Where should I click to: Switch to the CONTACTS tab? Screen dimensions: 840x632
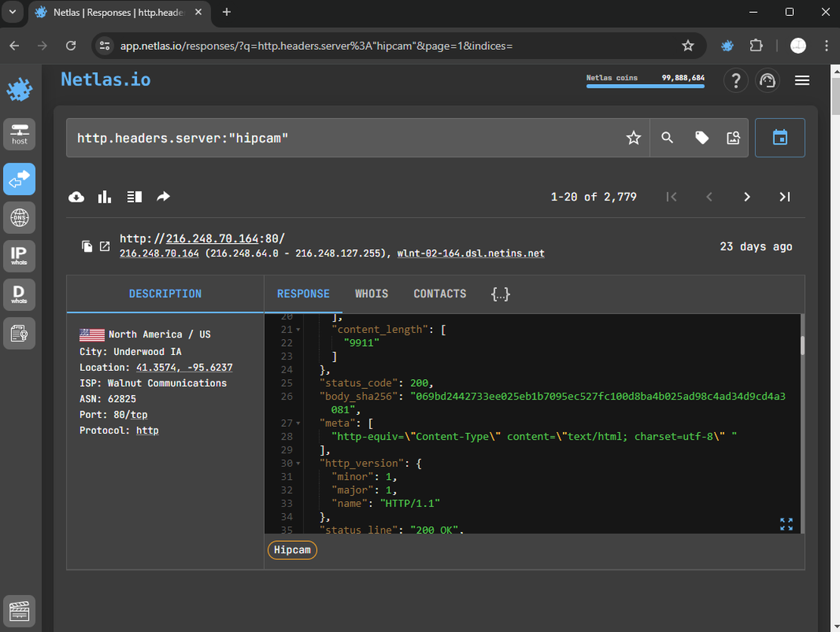tap(440, 294)
